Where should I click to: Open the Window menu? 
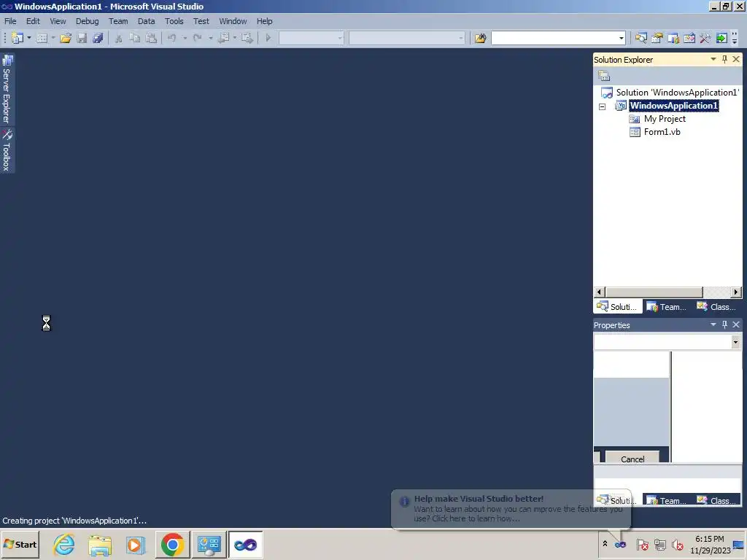(233, 21)
